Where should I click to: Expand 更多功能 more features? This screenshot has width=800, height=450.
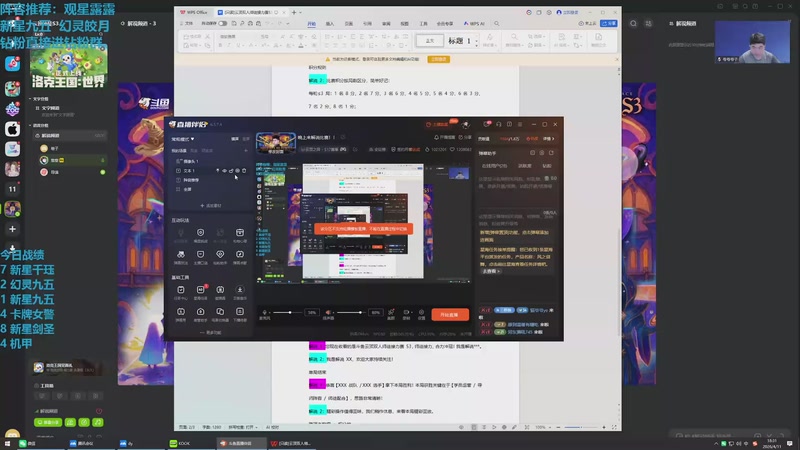211,333
